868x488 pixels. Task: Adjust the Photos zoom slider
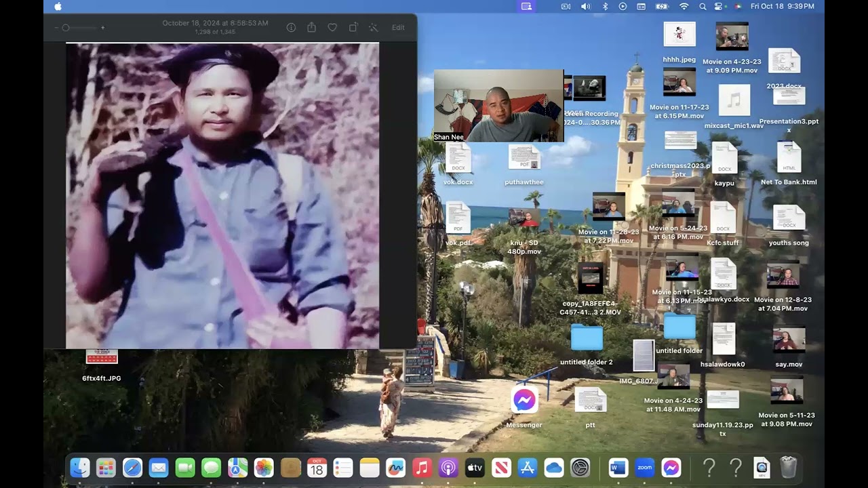tap(79, 28)
